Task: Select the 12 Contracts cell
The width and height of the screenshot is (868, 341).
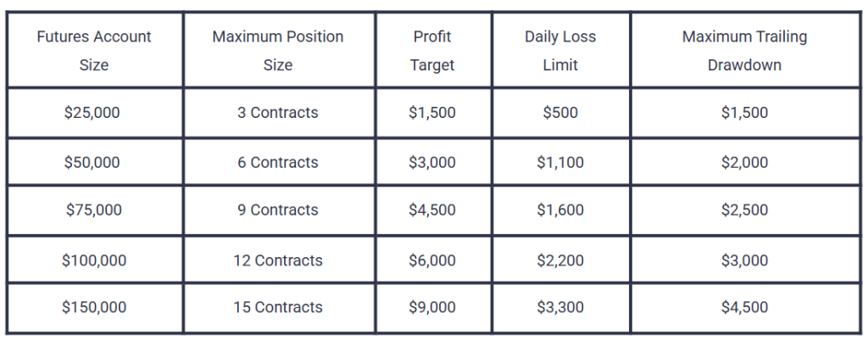Action: (278, 260)
